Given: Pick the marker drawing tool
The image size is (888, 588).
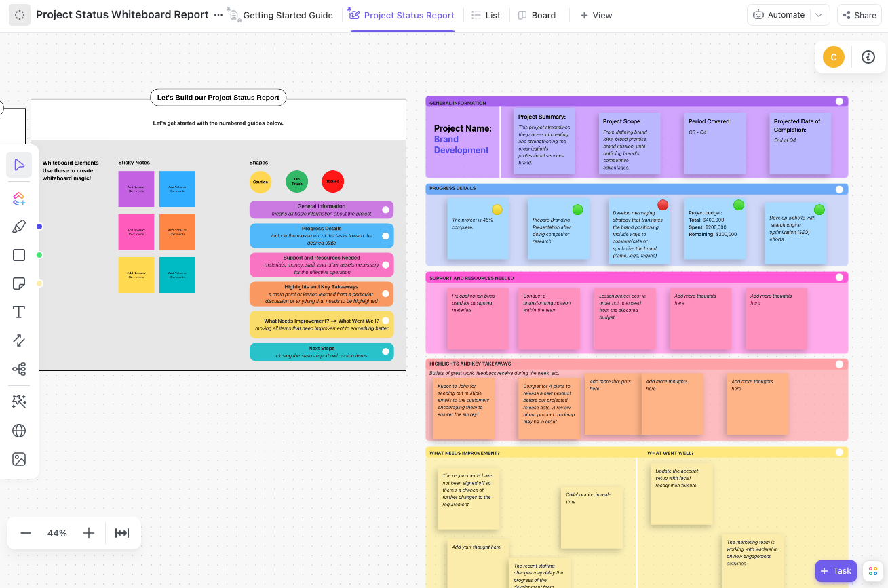Looking at the screenshot, I should (19, 226).
